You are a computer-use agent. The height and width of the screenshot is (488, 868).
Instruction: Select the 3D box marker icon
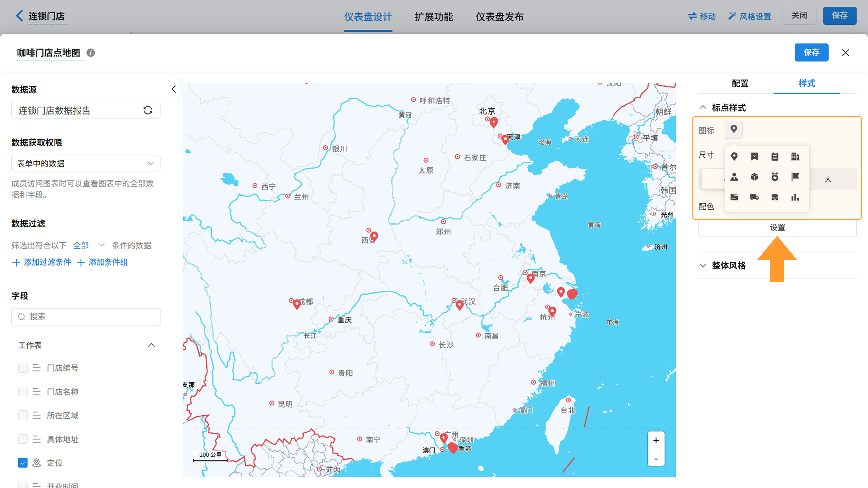(x=754, y=177)
